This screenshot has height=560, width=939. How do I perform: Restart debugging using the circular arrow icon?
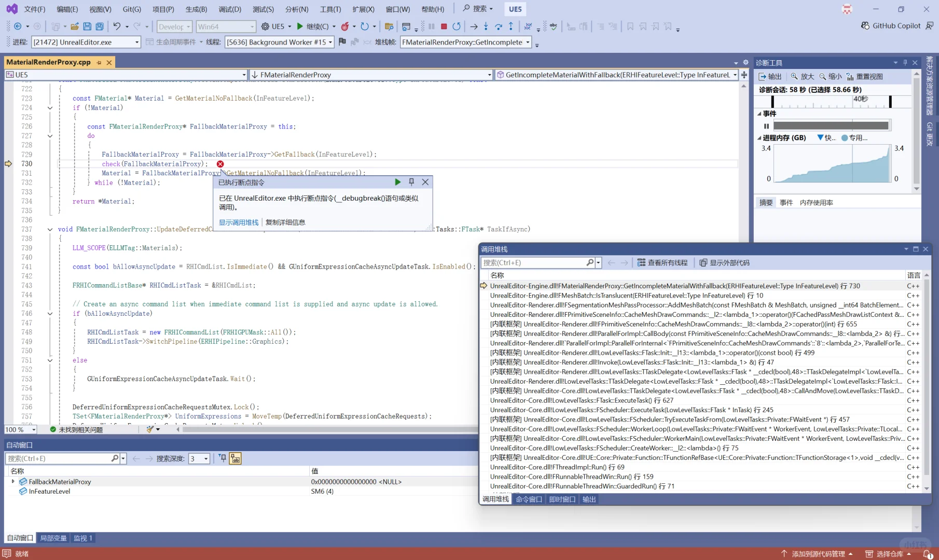pyautogui.click(x=457, y=26)
